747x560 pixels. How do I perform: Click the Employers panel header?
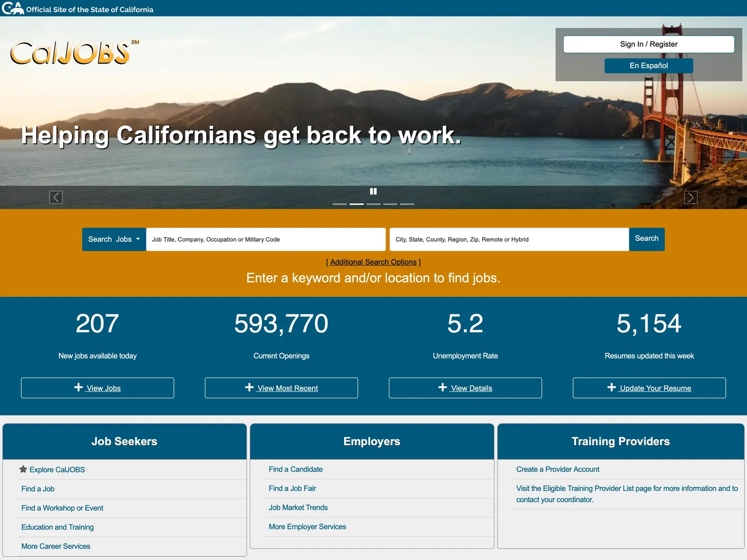(x=372, y=441)
